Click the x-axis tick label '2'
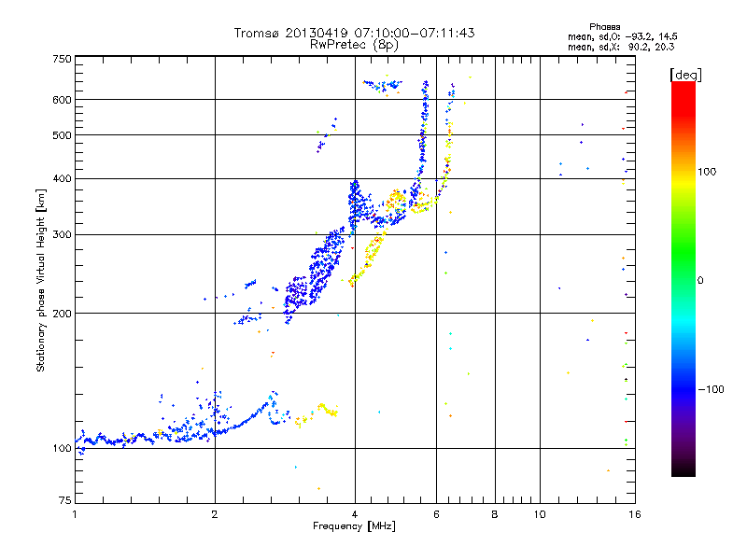 click(x=215, y=514)
